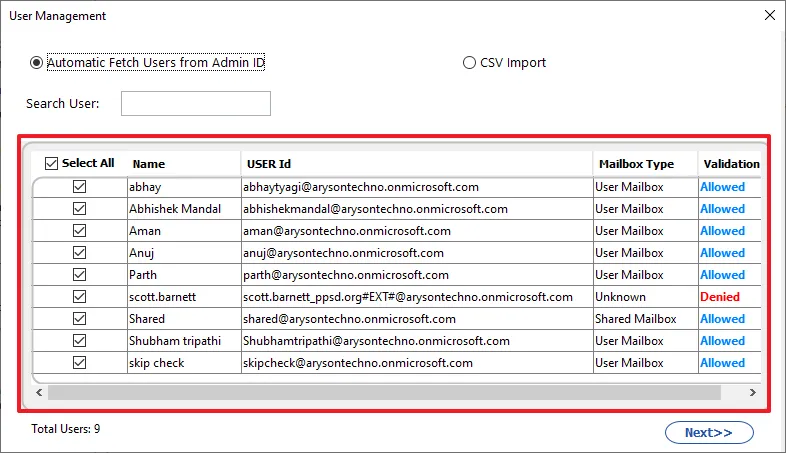Image resolution: width=786 pixels, height=453 pixels.
Task: Uncheck the Abhishek Mandal row checkbox
Action: (79, 208)
